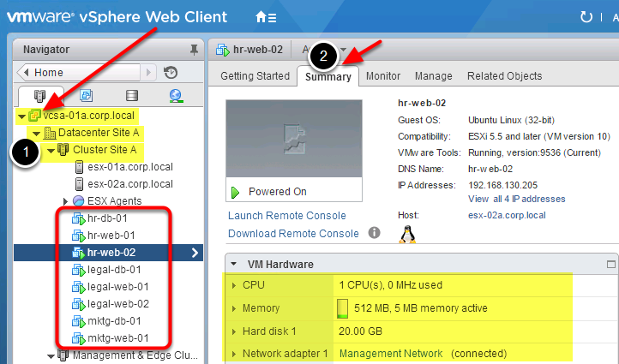Image resolution: width=619 pixels, height=364 pixels.
Task: Click the Navigator forward arrow button
Action: pos(149,73)
